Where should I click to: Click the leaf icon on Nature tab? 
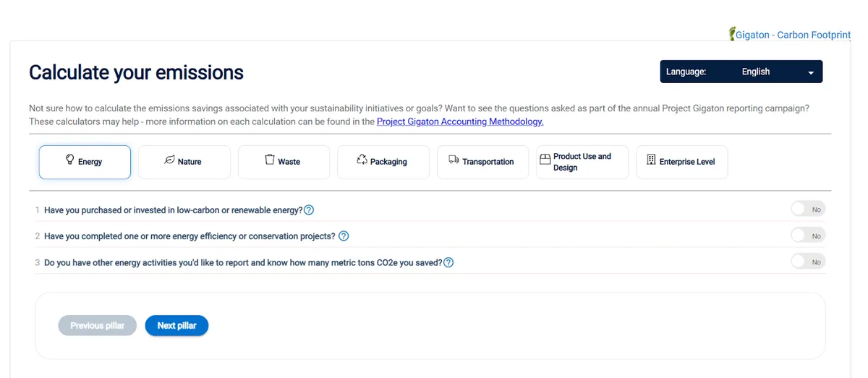(169, 160)
